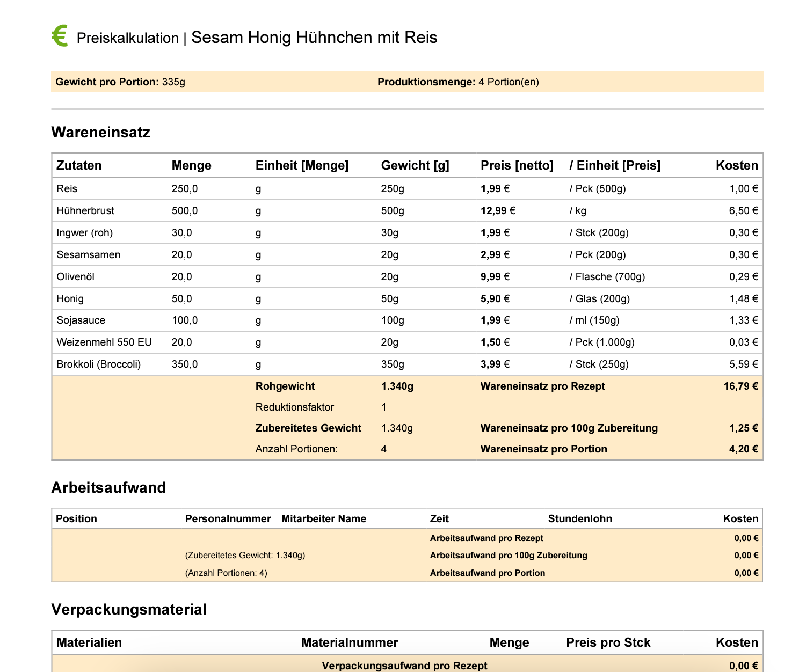Click Weizenmehl cost '0,03 €'
This screenshot has width=799, height=672.
pyautogui.click(x=744, y=342)
